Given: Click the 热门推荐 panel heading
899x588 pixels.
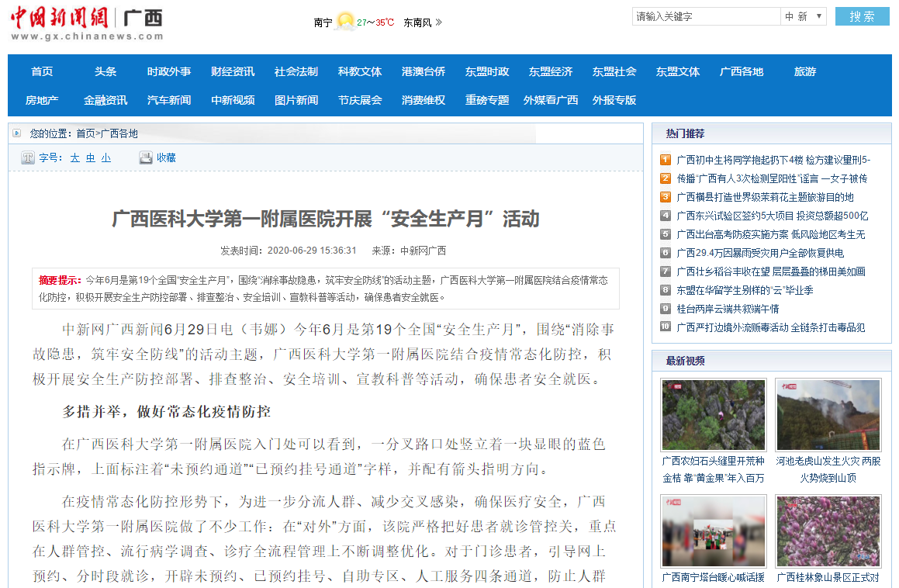Looking at the screenshot, I should pyautogui.click(x=685, y=133).
